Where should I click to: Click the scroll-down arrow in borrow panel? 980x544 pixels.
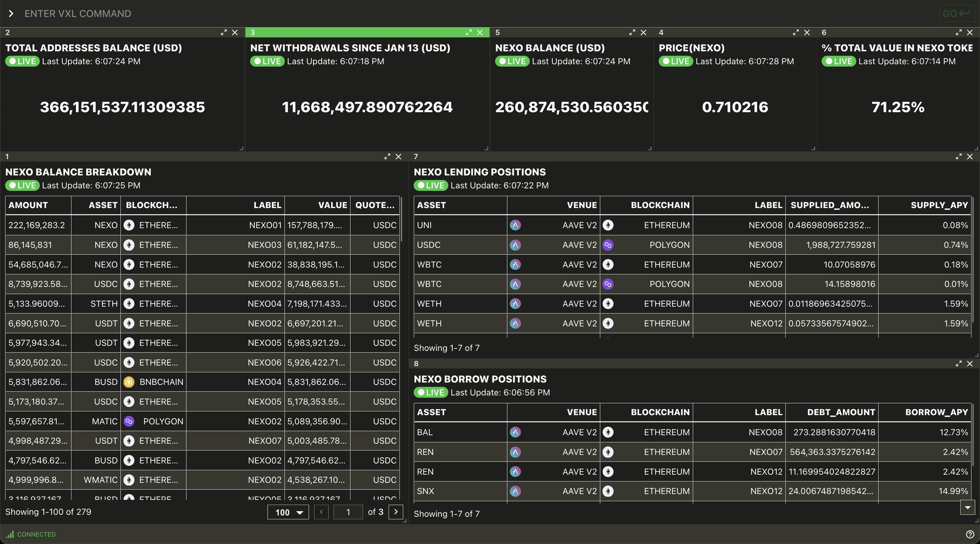[967, 508]
